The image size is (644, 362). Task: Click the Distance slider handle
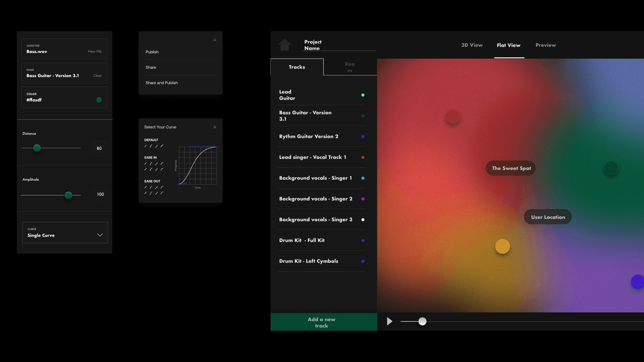point(37,148)
